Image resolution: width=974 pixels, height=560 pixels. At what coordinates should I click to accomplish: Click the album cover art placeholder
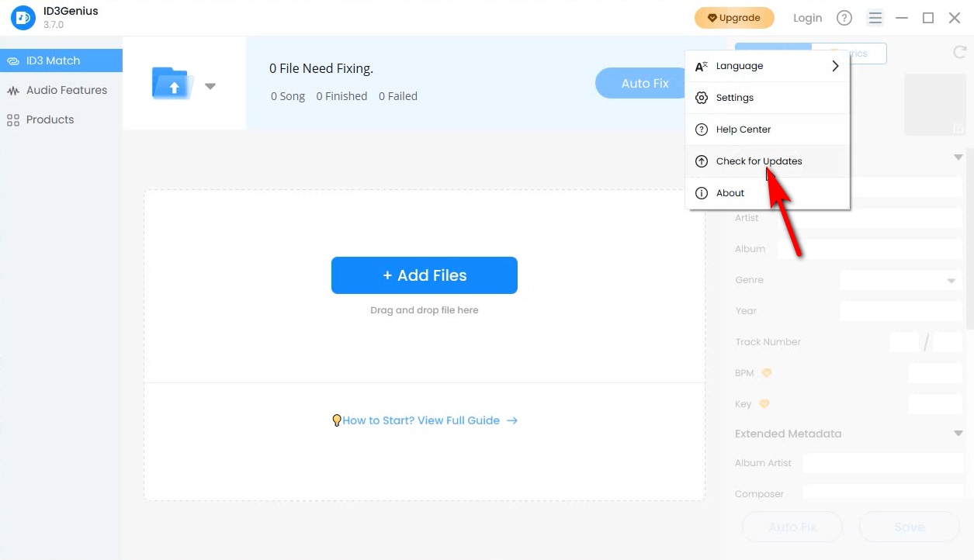pos(934,105)
